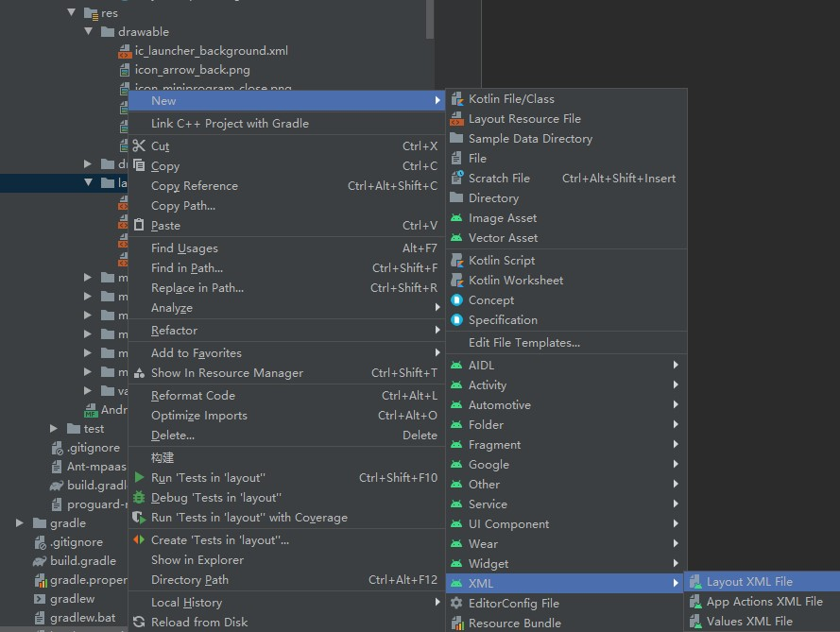This screenshot has width=840, height=632.
Task: Open the Widget submenu arrow
Action: click(677, 563)
